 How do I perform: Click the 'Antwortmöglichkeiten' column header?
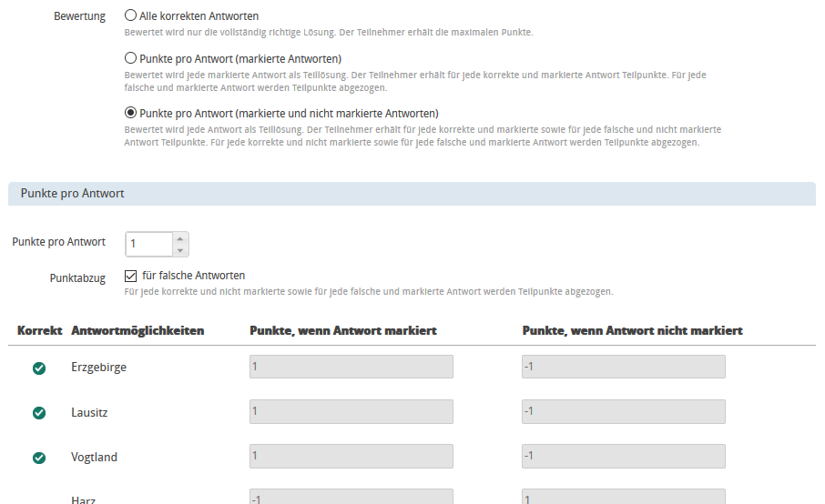(x=137, y=330)
